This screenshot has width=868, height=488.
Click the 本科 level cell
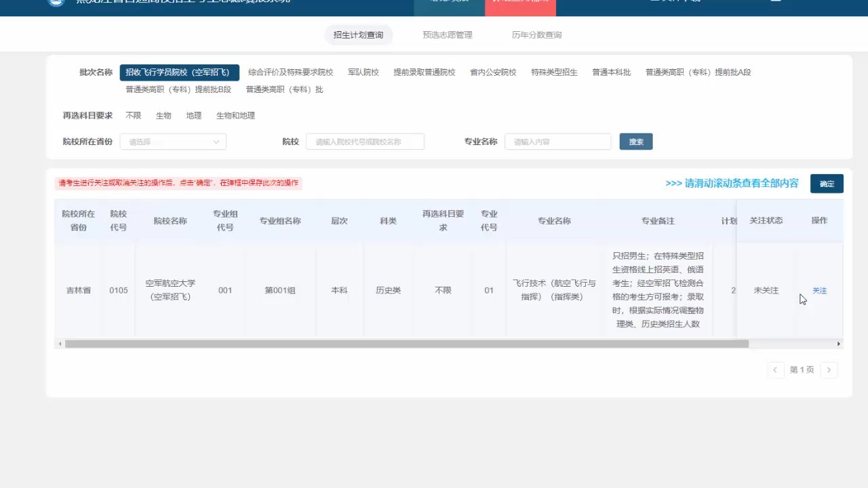pos(339,291)
